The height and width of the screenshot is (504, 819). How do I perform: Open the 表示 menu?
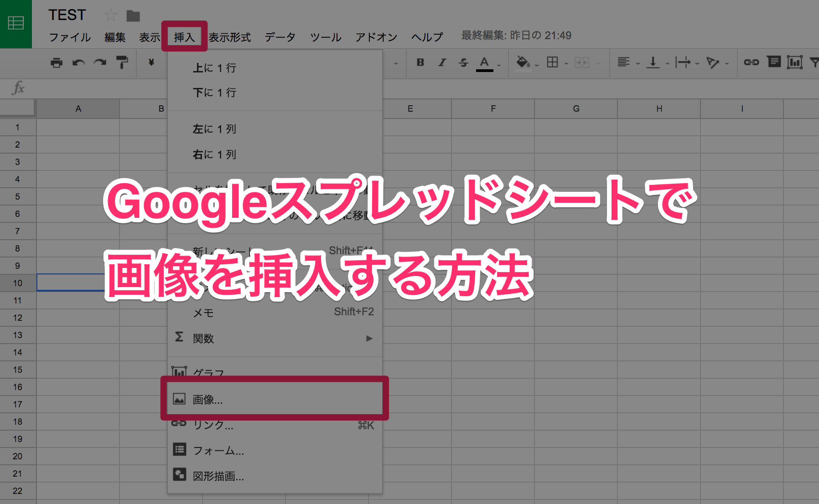tap(150, 37)
